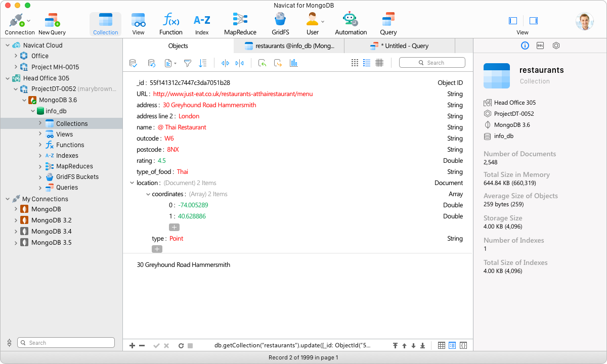Select the GridFS Buckets tree item
The width and height of the screenshot is (607, 364).
pos(77,177)
